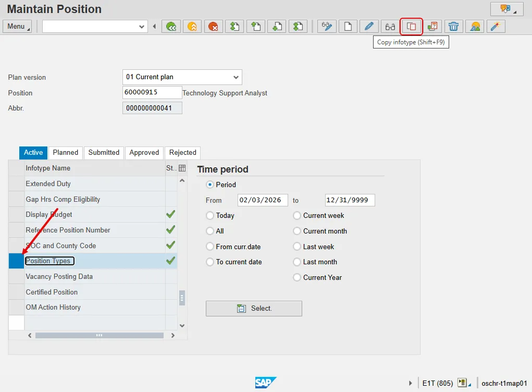Click the yellow Exit icon in toolbar
The height and width of the screenshot is (392, 532).
coord(192,27)
